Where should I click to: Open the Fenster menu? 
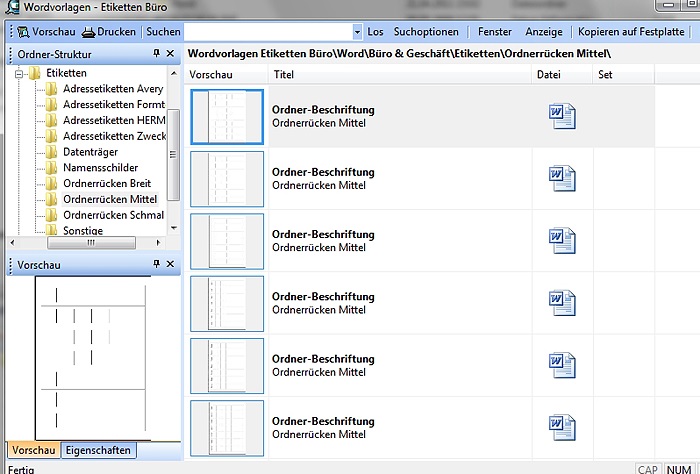(x=495, y=32)
